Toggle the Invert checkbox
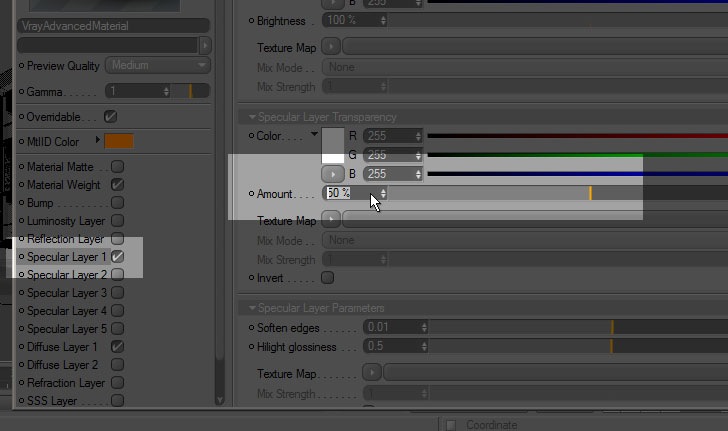Screen dimensions: 728x431 pyautogui.click(x=327, y=278)
